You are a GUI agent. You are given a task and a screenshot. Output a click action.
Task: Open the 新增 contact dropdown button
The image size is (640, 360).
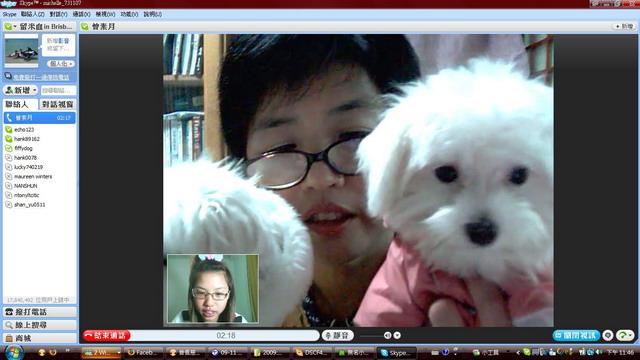point(21,90)
